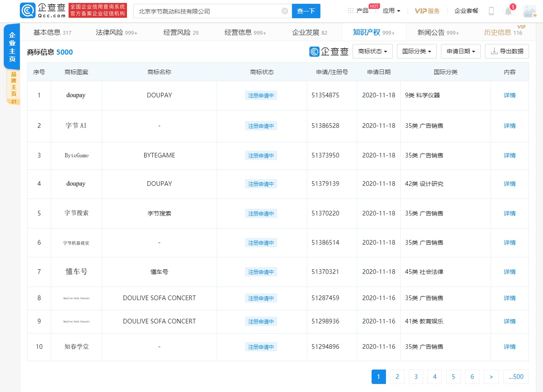Click the Qcc.com logo icon
543x392 pixels.
pos(27,11)
